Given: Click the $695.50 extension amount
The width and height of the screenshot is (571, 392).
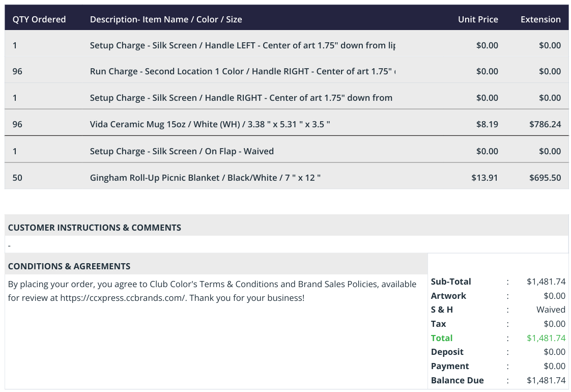Looking at the screenshot, I should tap(545, 178).
